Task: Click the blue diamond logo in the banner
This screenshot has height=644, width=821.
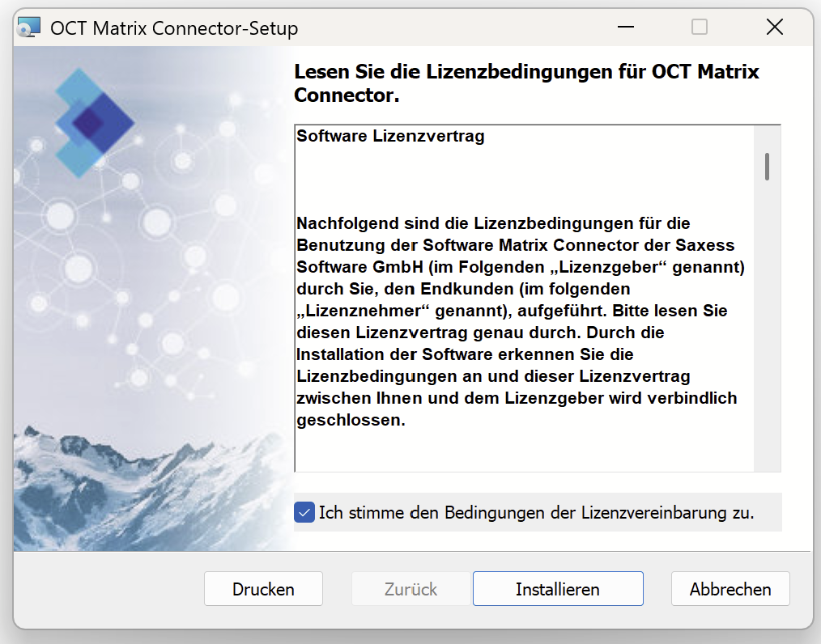Action: pyautogui.click(x=94, y=122)
